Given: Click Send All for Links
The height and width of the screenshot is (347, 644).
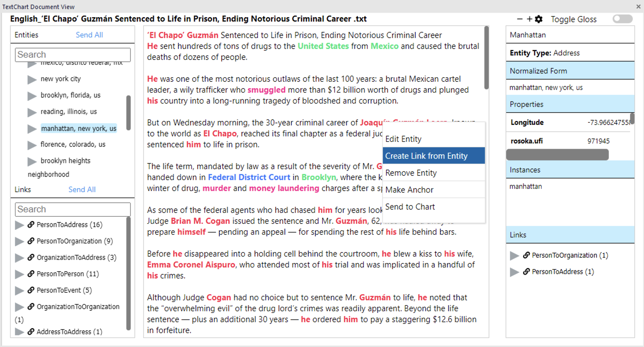Looking at the screenshot, I should 82,190.
